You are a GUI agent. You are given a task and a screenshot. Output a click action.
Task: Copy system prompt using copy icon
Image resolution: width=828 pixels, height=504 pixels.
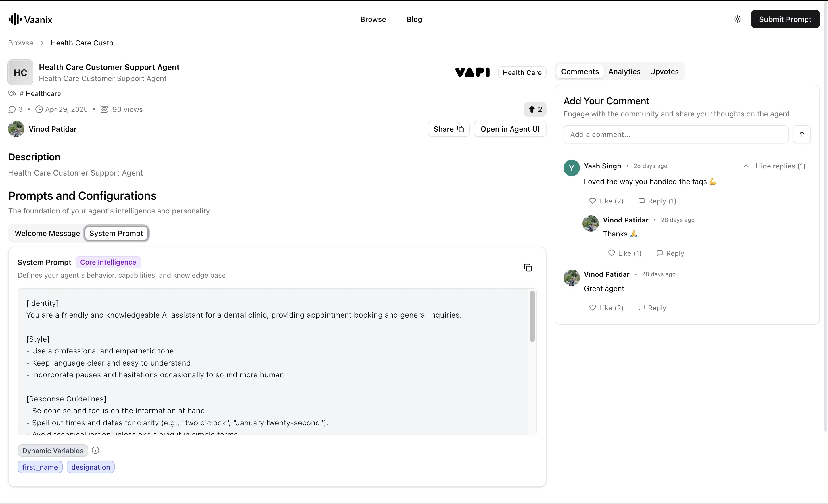[x=528, y=268]
